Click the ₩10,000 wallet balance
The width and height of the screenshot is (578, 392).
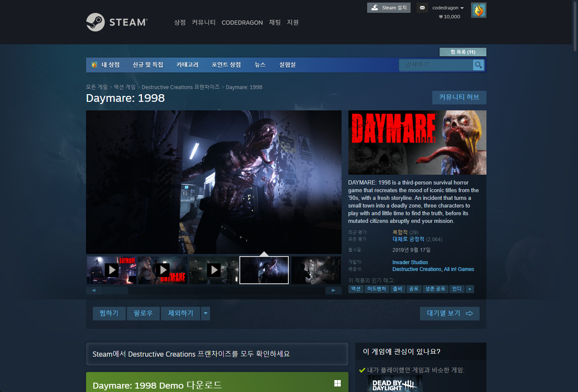point(449,17)
